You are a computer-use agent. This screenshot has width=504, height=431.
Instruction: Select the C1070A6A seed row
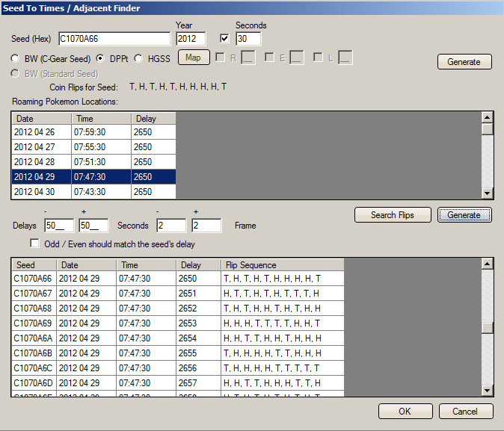(178, 338)
